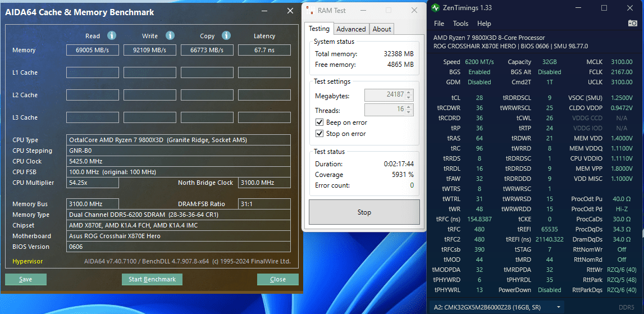This screenshot has height=314, width=644.
Task: Toggle the Beep on error checkbox
Action: (319, 122)
